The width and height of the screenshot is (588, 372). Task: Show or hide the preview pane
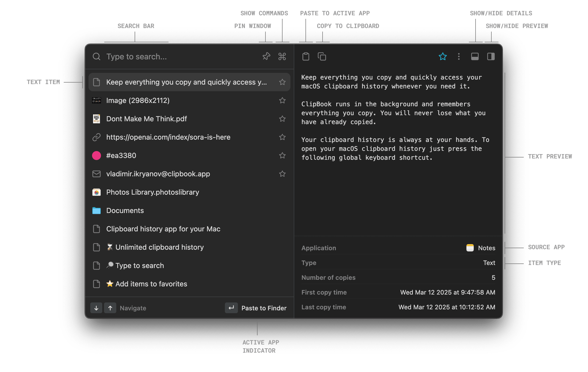(491, 57)
